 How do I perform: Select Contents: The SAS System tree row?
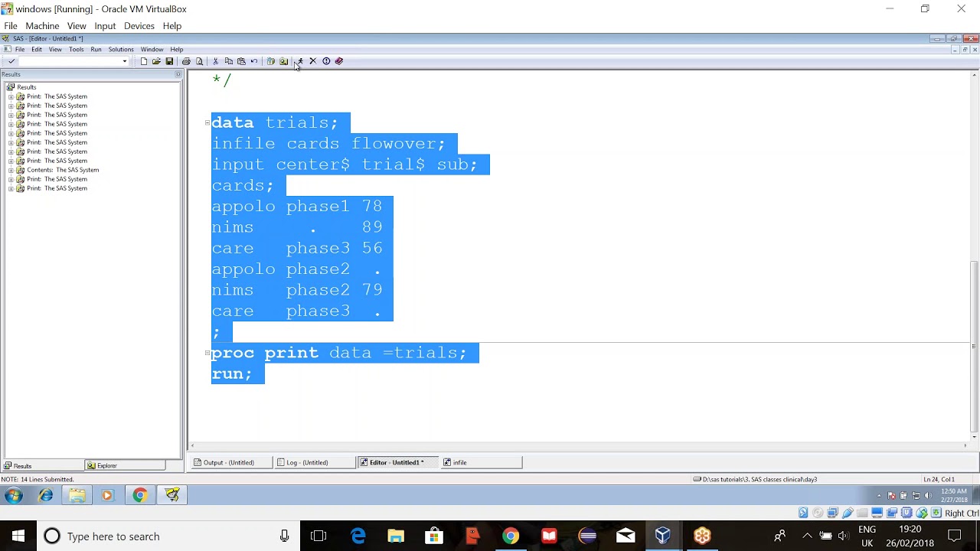coord(63,170)
